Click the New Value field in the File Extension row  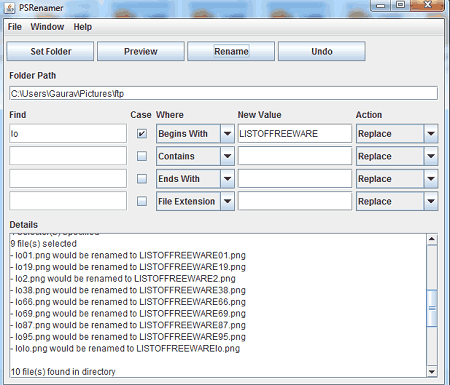(x=295, y=201)
